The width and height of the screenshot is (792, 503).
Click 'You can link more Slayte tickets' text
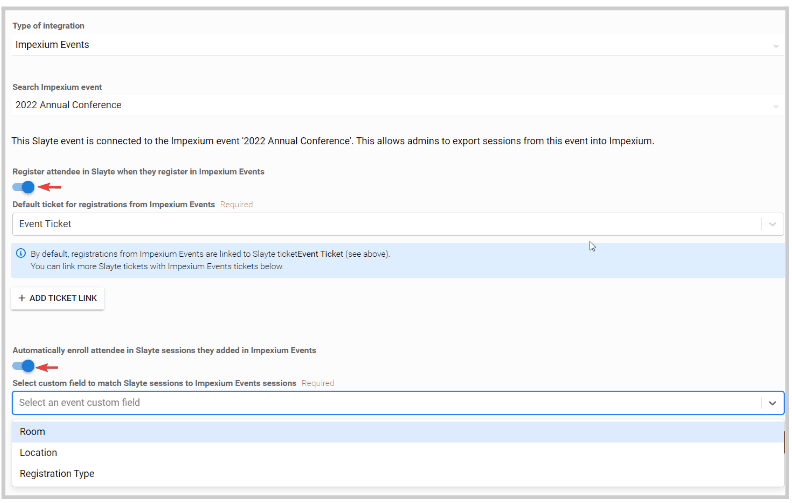tap(157, 266)
